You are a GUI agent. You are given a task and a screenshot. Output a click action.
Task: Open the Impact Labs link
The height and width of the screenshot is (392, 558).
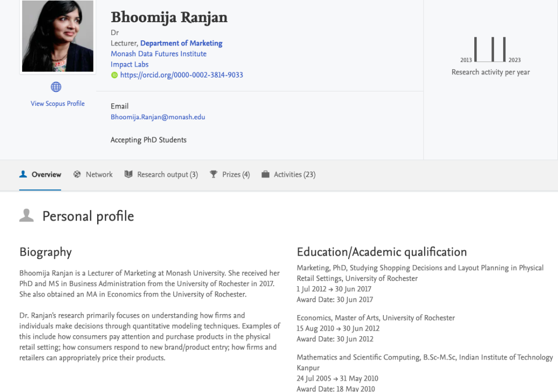click(130, 65)
